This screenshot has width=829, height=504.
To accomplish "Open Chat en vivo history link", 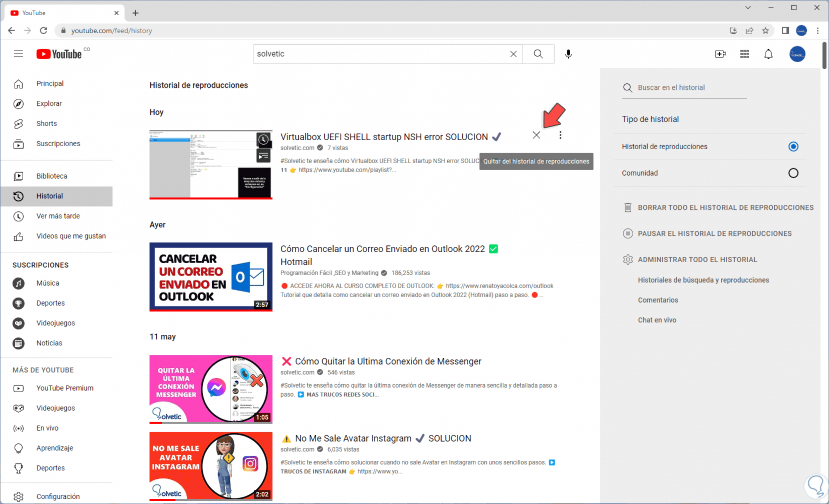I will coord(657,320).
